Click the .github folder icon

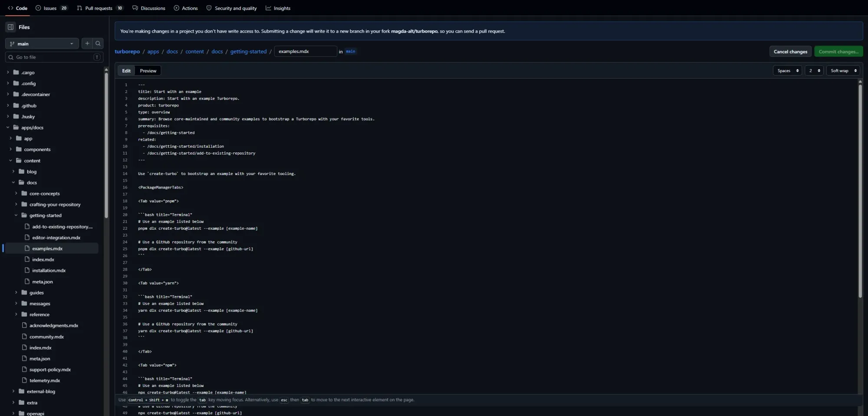[16, 105]
